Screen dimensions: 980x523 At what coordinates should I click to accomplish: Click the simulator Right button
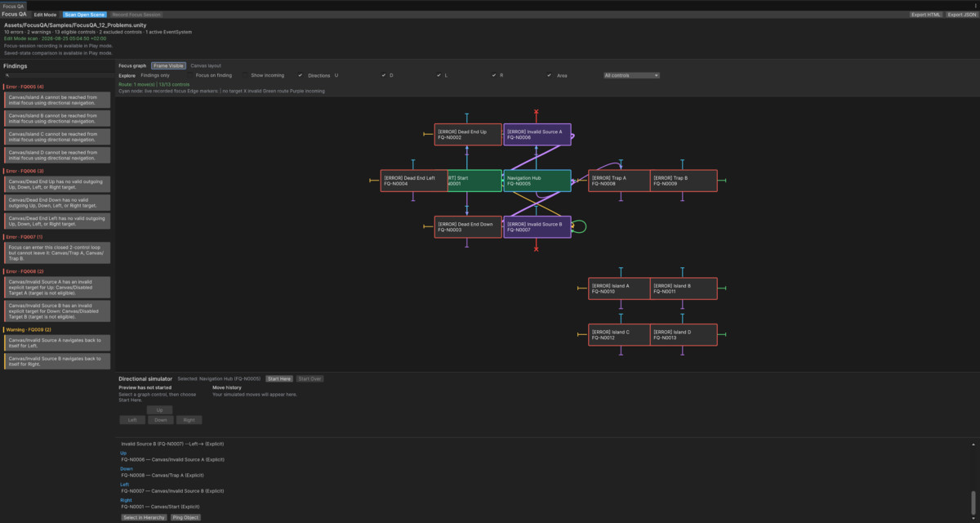pyautogui.click(x=189, y=420)
